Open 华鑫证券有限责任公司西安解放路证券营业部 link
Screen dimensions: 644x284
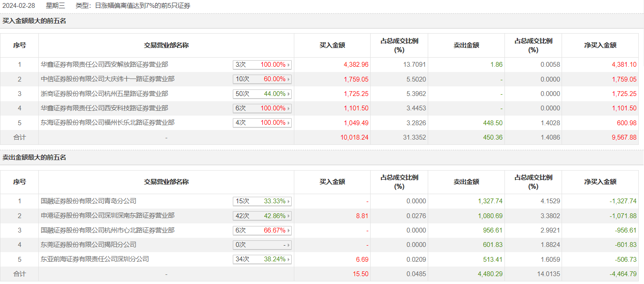pyautogui.click(x=104, y=65)
